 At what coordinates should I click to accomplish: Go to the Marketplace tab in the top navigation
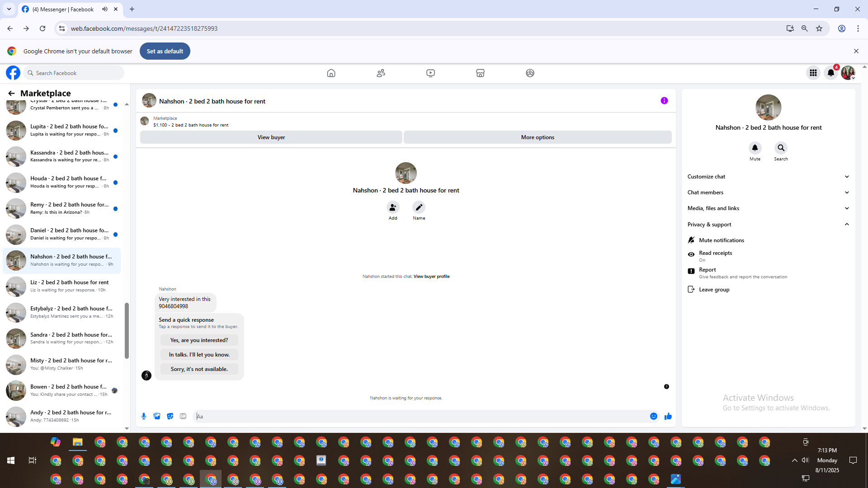coord(480,73)
